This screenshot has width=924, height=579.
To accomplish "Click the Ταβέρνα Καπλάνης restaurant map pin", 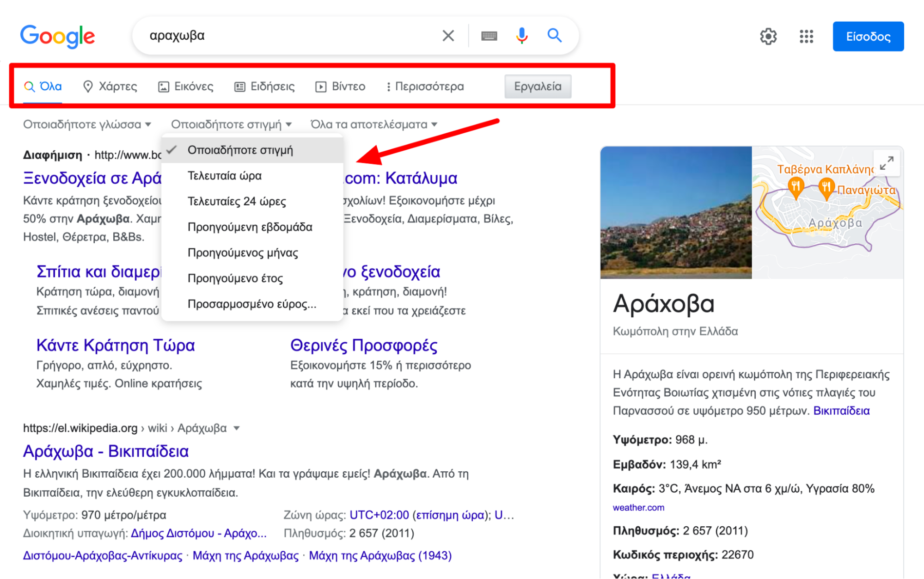I will (795, 187).
